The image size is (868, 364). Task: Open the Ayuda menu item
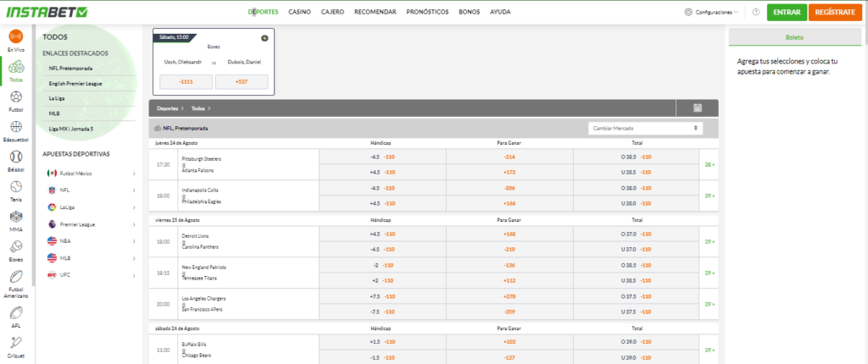[x=500, y=12]
